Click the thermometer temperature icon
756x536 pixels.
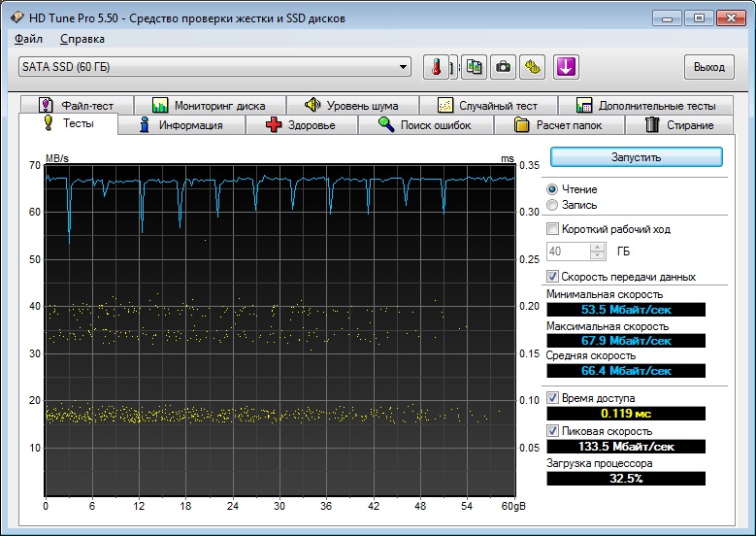click(436, 67)
